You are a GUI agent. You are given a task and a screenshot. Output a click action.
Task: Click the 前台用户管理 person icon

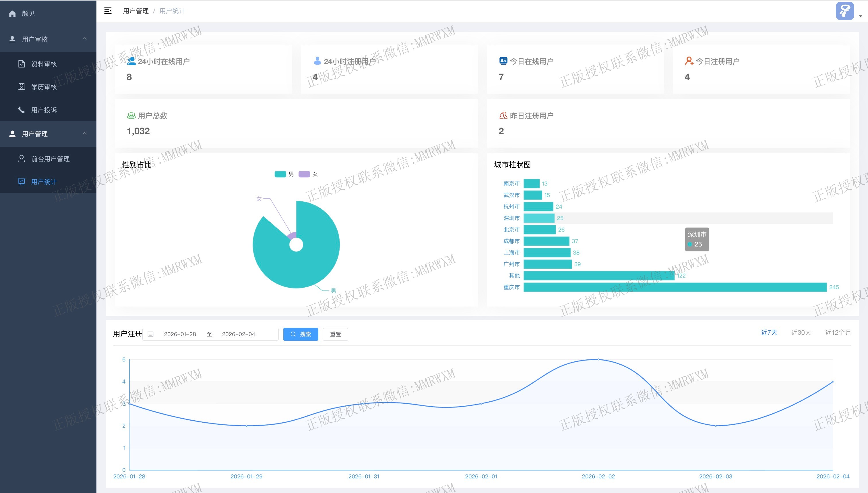coord(21,159)
